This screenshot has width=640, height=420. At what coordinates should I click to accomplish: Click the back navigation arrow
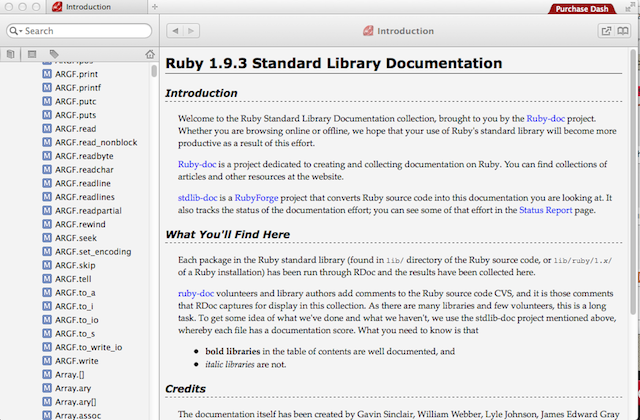point(174,32)
